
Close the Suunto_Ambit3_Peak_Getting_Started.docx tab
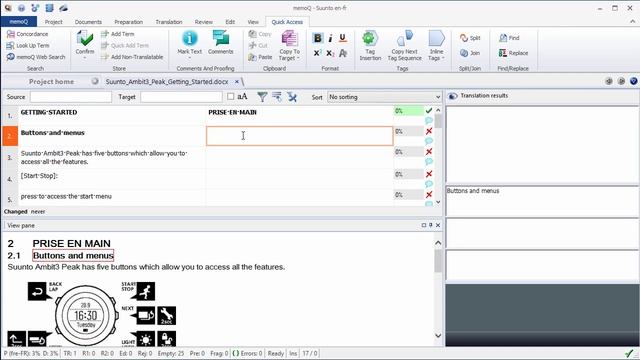click(x=236, y=82)
